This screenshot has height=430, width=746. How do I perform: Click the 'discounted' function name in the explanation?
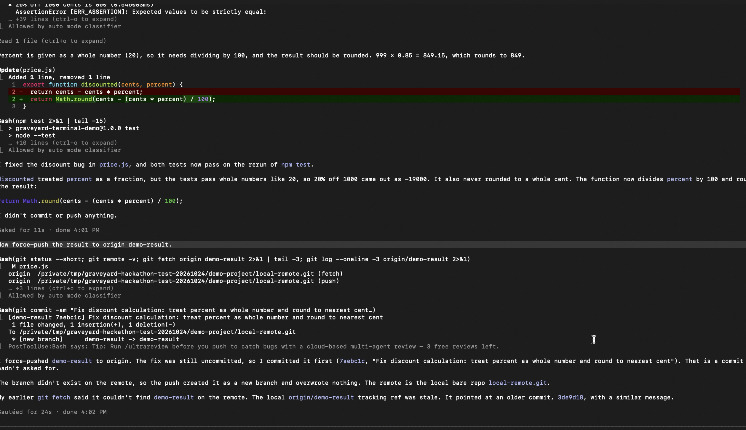[17, 179]
